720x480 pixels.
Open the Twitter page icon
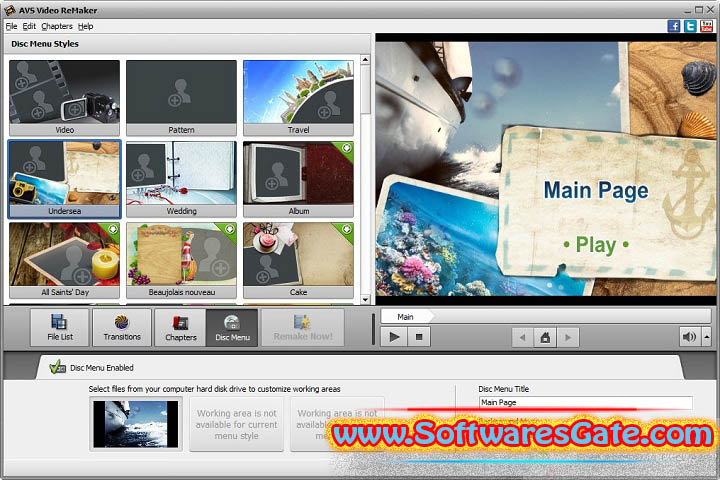(690, 26)
